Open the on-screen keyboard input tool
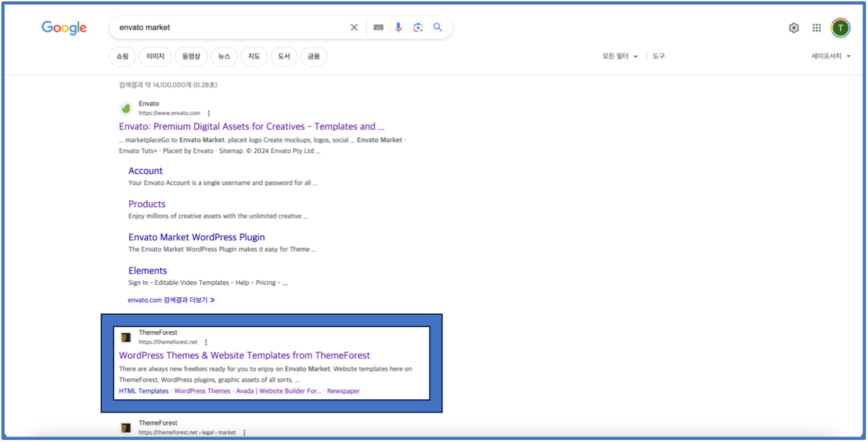The image size is (868, 442). pos(379,27)
